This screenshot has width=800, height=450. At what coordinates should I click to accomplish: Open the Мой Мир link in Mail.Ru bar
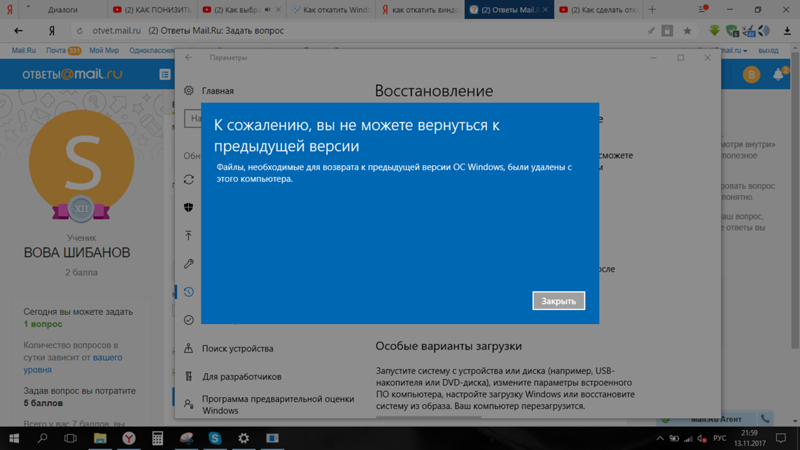point(103,50)
